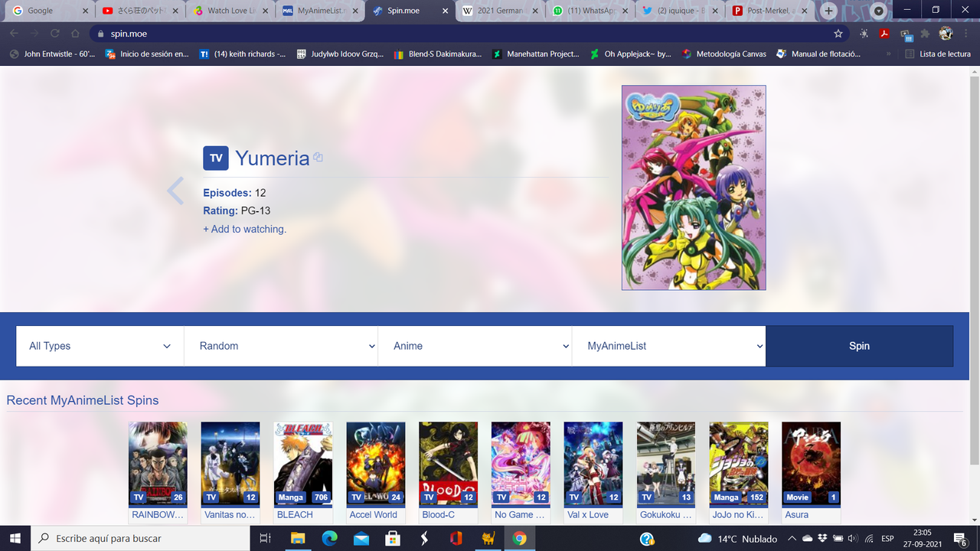The height and width of the screenshot is (551, 980).
Task: Open Metodología Canvas bookmark
Action: point(724,54)
